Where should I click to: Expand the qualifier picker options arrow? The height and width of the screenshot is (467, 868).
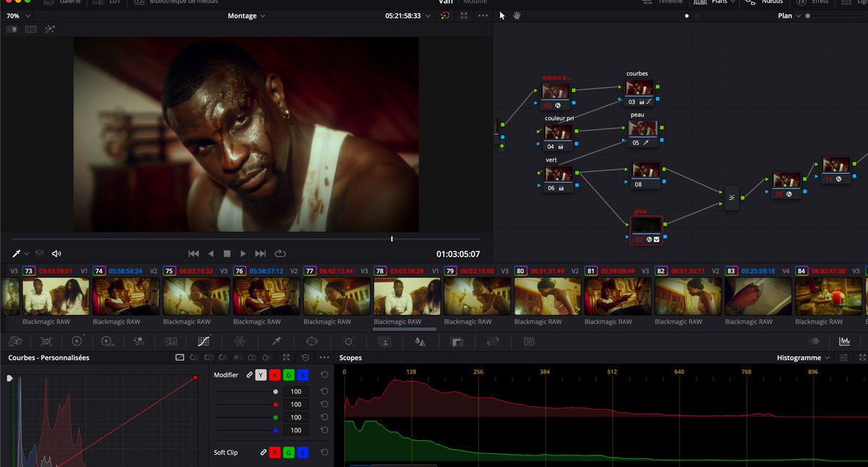(27, 253)
